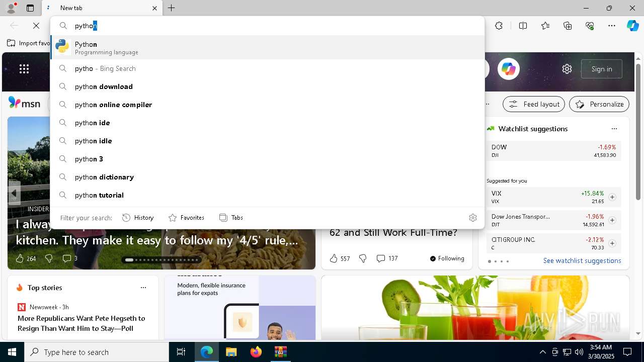Select 'python idle' suggestion
644x362 pixels.
click(267, 141)
